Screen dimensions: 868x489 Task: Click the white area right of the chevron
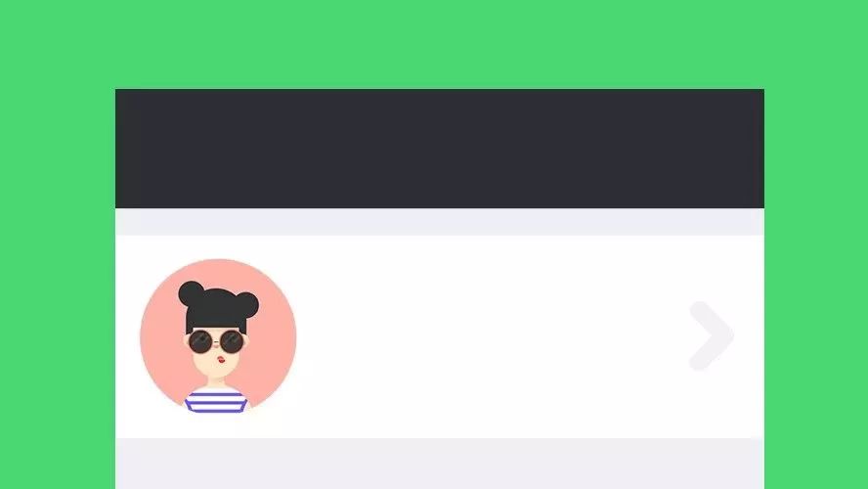coord(750,336)
